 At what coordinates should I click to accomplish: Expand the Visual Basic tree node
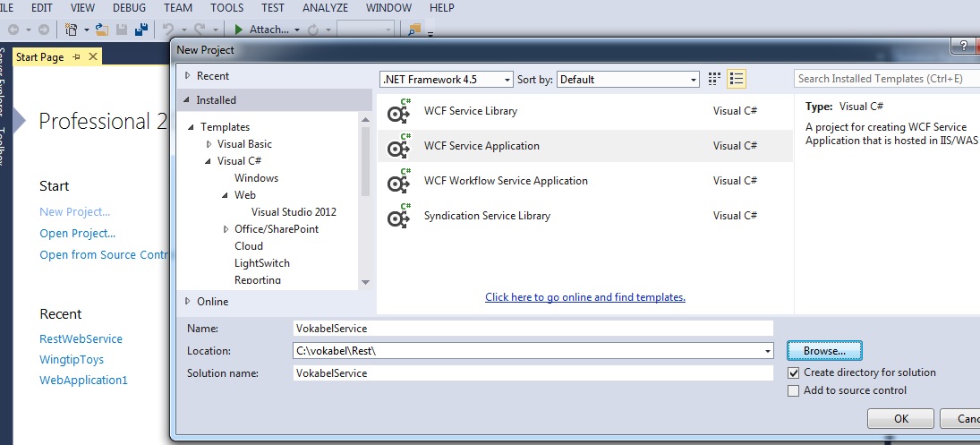(209, 144)
